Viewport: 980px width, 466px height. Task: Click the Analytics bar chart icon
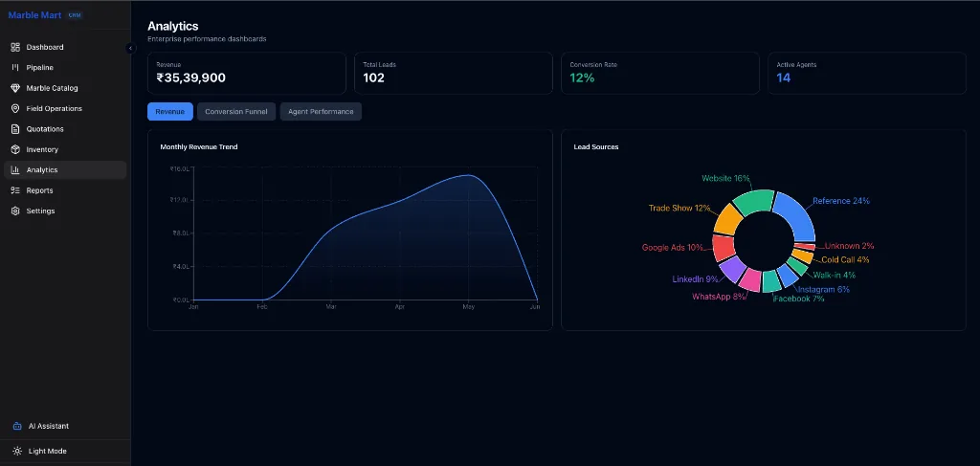coord(15,170)
